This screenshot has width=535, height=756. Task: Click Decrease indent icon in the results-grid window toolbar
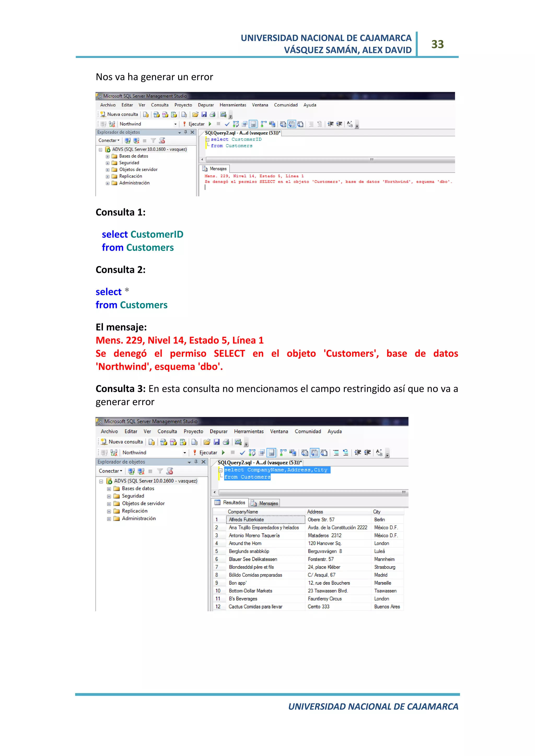coord(357,453)
